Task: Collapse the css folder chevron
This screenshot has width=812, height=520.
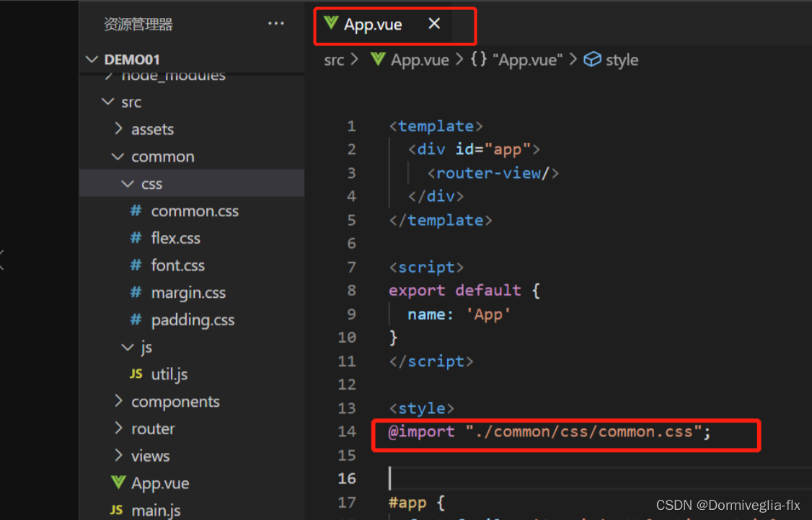Action: [128, 184]
